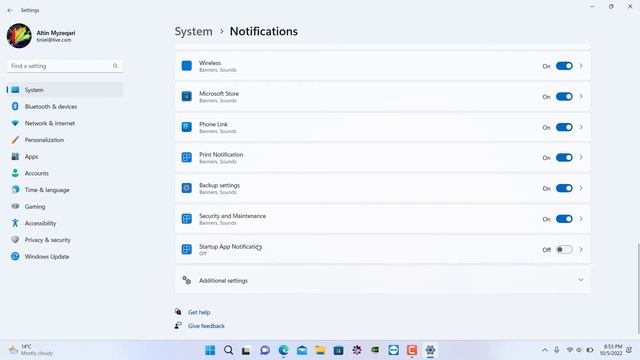Click the Phone Link app icon
Screen dimensions: 640x360
pos(187,127)
